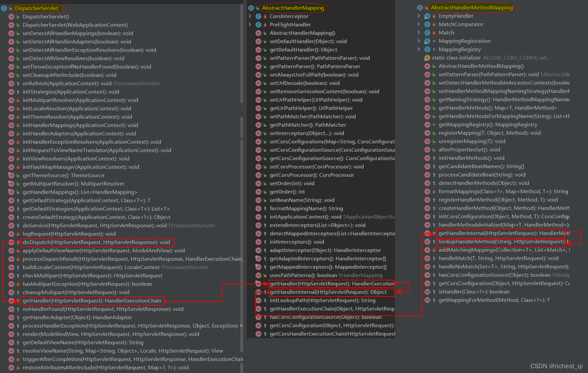Click the DispatcherServlet panel vertical scrollbar
This screenshot has width=588, height=373.
click(242, 53)
